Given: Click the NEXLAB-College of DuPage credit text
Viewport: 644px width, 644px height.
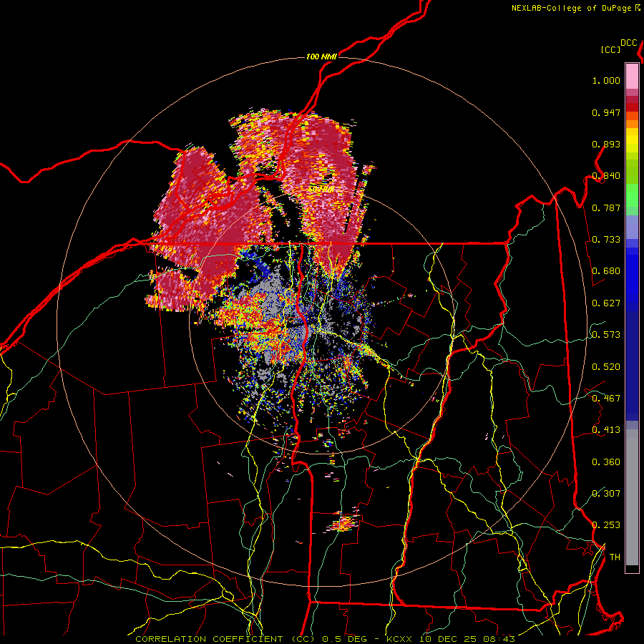Looking at the screenshot, I should click(x=571, y=8).
